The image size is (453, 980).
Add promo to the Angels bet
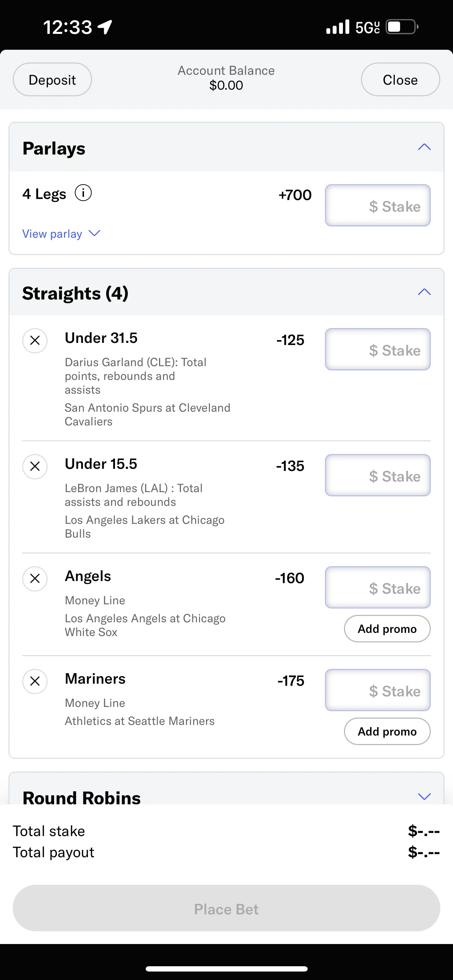(387, 629)
